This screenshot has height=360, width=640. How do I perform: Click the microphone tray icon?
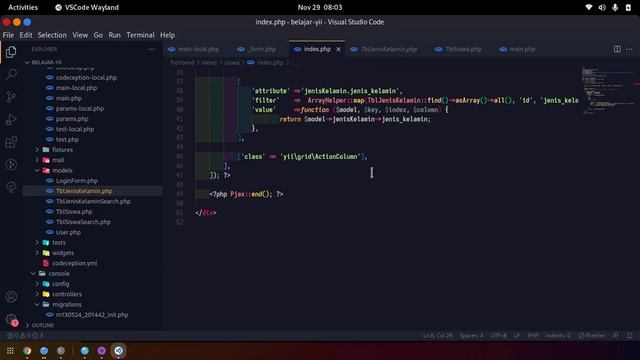615,7
